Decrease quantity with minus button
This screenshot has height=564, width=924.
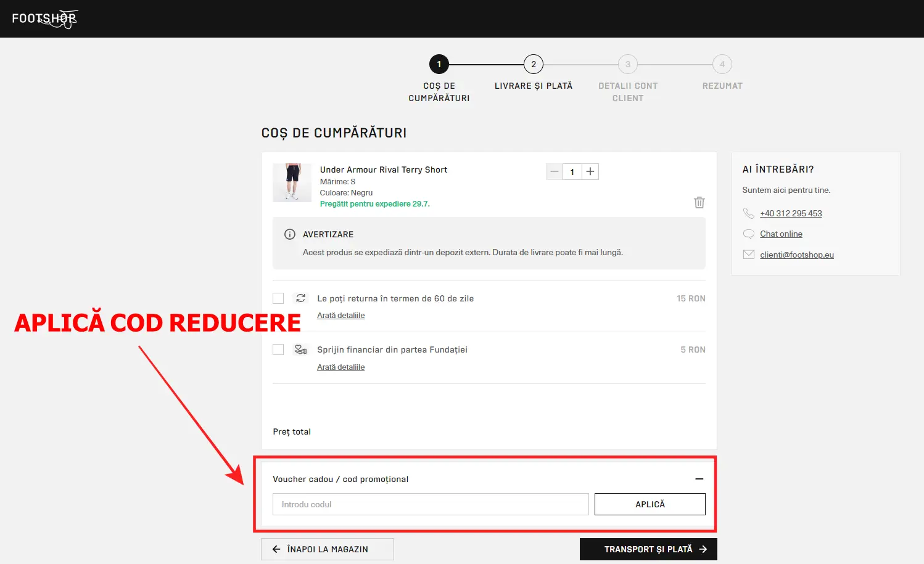pyautogui.click(x=555, y=172)
